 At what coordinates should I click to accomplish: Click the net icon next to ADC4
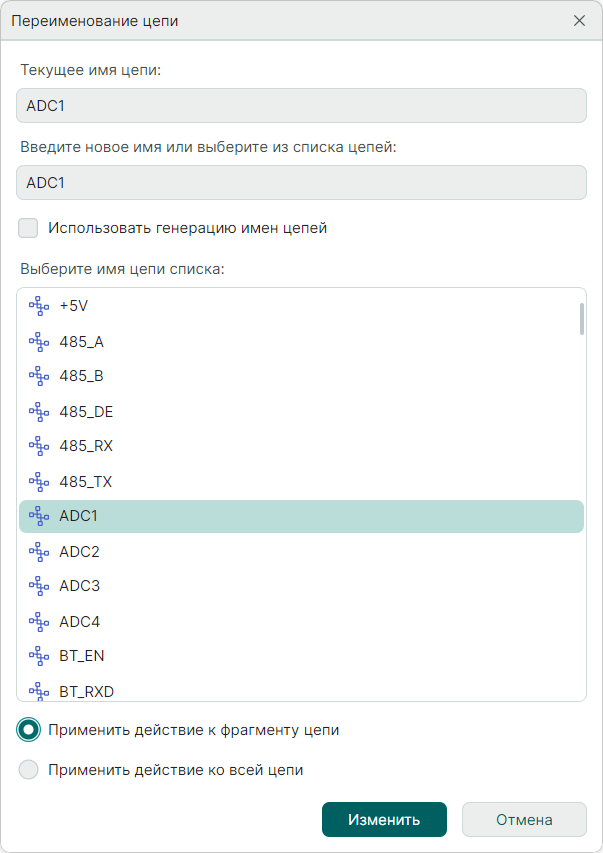[39, 621]
